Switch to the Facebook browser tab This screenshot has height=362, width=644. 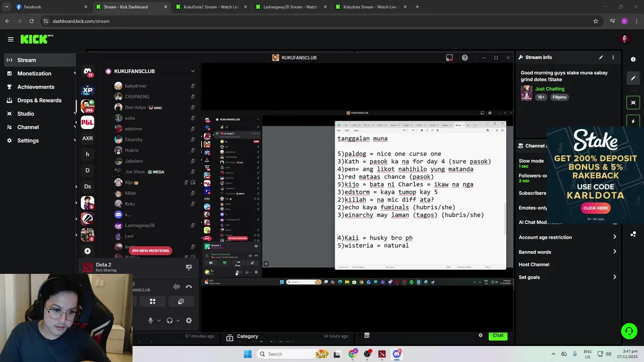tap(52, 7)
